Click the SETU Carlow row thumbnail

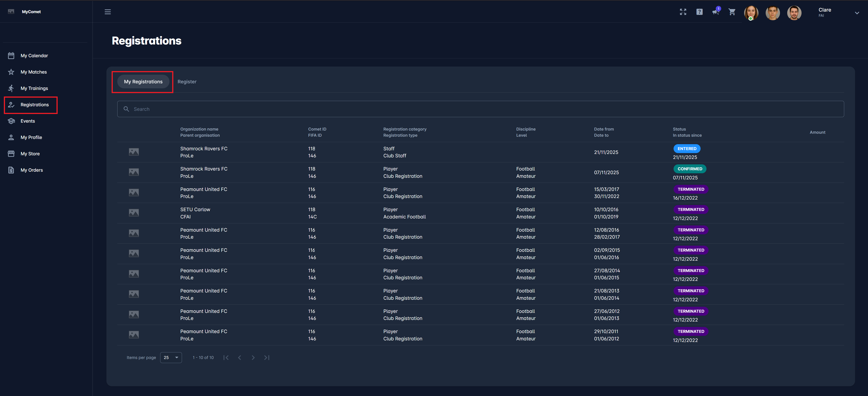click(134, 213)
